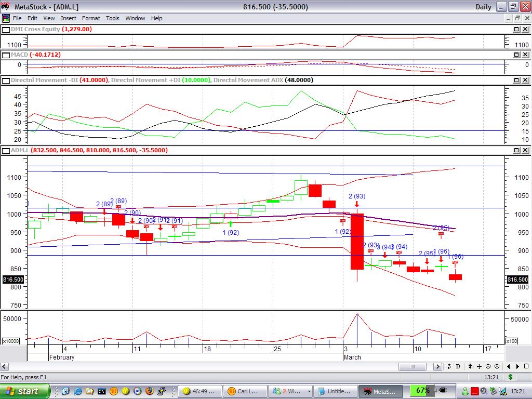Switch to the 'Untitle...' taskbar window

click(335, 391)
